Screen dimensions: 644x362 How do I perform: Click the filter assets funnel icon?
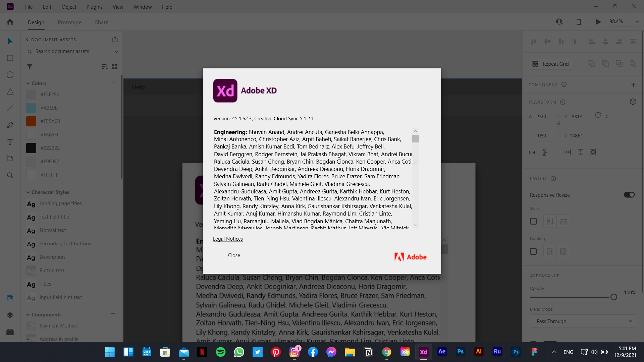(x=30, y=67)
